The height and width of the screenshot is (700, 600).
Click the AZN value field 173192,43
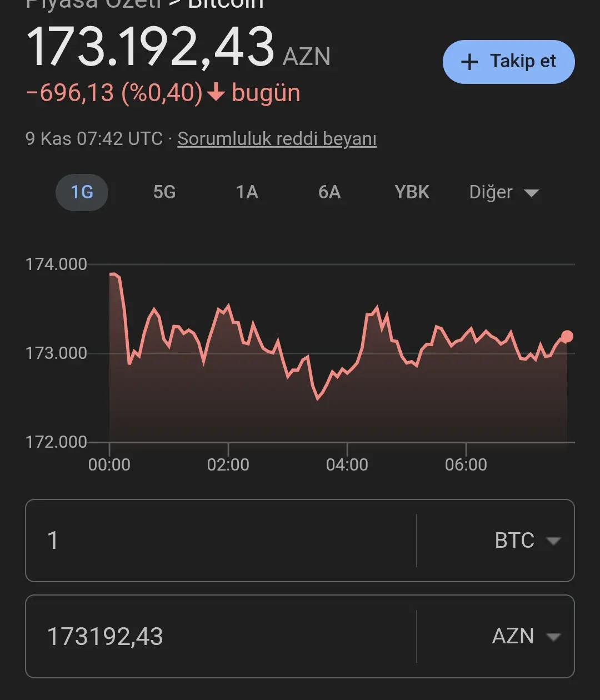[x=221, y=637]
